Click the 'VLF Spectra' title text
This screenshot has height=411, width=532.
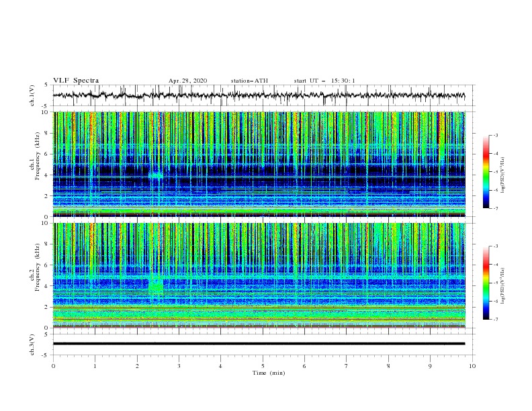pyautogui.click(x=76, y=81)
